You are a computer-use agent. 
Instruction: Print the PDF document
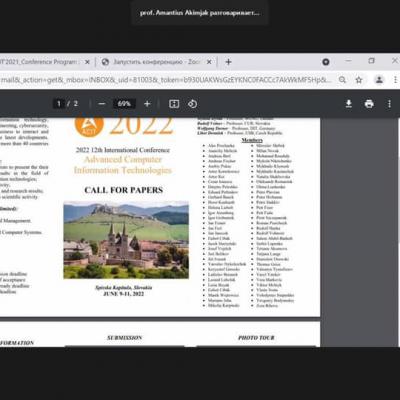coord(369,104)
